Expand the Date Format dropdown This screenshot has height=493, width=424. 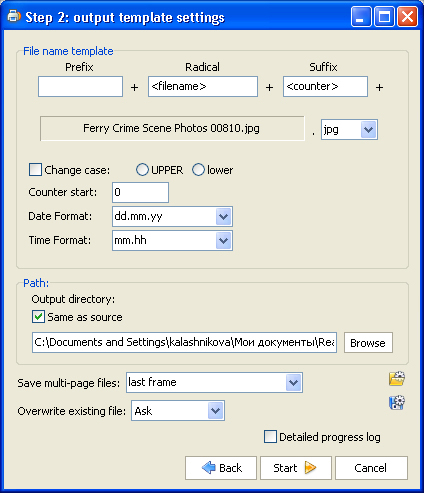[223, 217]
